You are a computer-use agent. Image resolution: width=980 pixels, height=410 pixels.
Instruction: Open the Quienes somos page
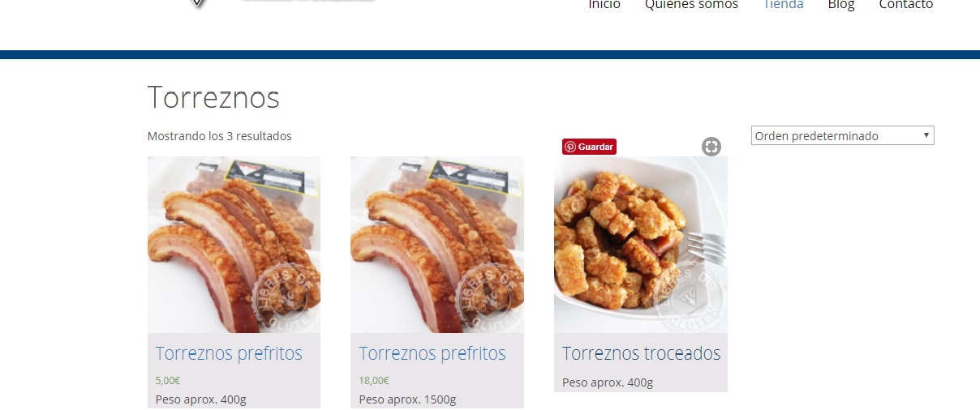click(691, 5)
